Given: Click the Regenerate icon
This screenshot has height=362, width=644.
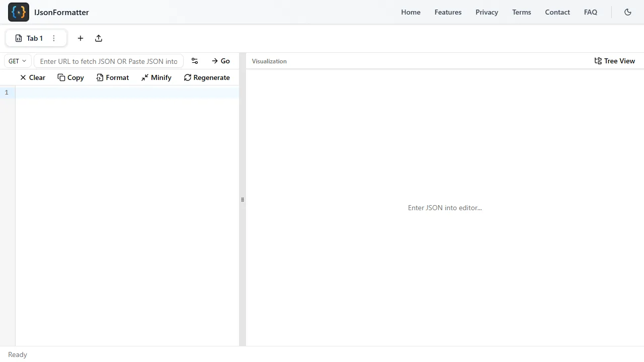Looking at the screenshot, I should coord(188,77).
